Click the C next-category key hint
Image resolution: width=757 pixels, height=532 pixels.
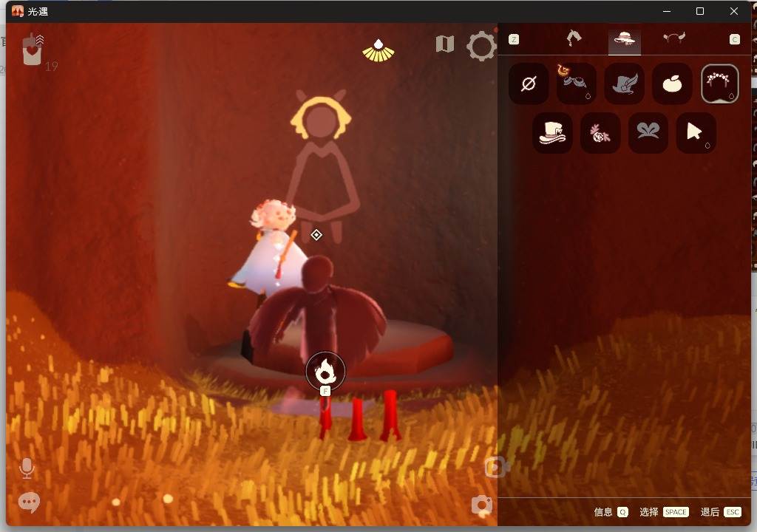pos(734,40)
